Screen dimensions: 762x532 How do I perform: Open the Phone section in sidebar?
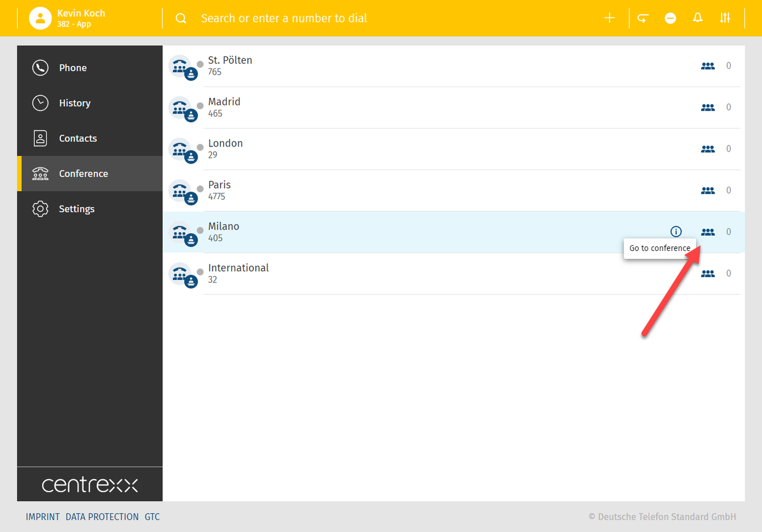(x=72, y=68)
